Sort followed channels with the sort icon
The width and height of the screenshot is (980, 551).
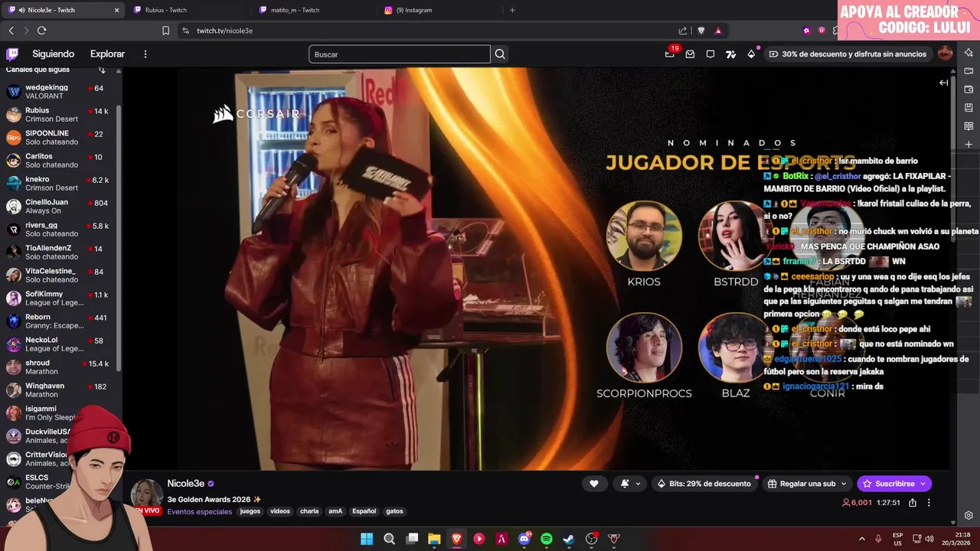coord(102,70)
